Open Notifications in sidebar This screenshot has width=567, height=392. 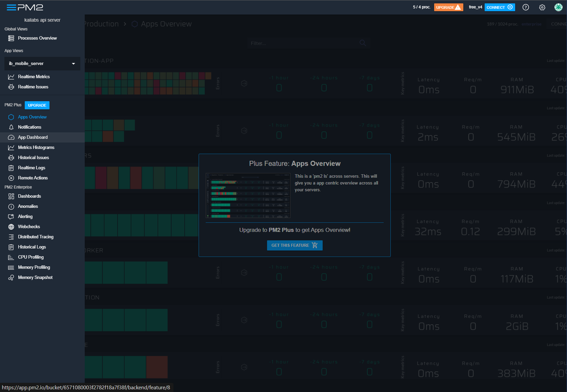[42, 127]
